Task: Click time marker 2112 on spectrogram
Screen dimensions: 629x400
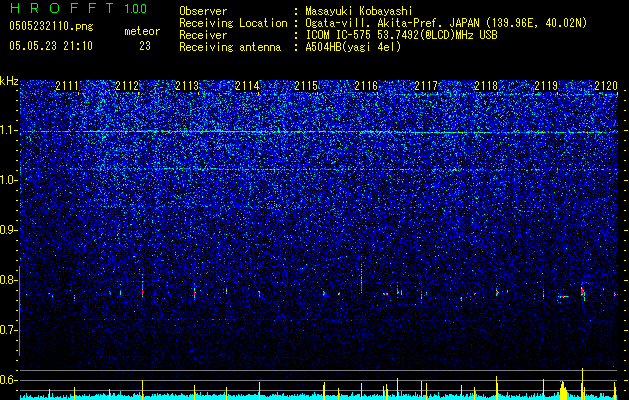Action: (x=127, y=86)
